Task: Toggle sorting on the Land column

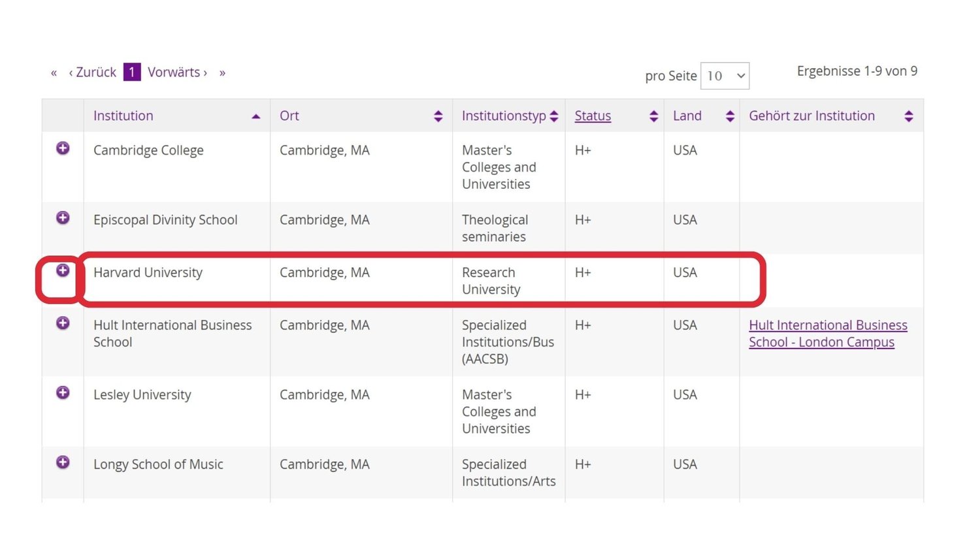Action: click(x=730, y=116)
